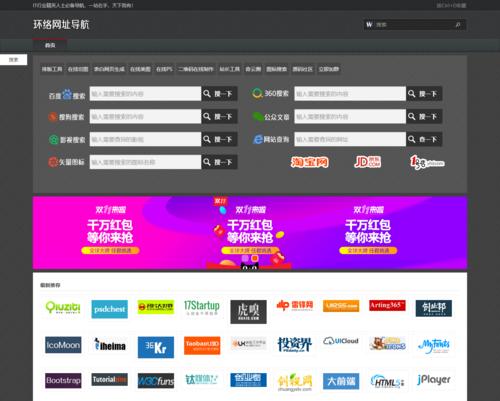Open the 首页 navigation tab
Image resolution: width=500 pixels, height=401 pixels.
[x=50, y=45]
